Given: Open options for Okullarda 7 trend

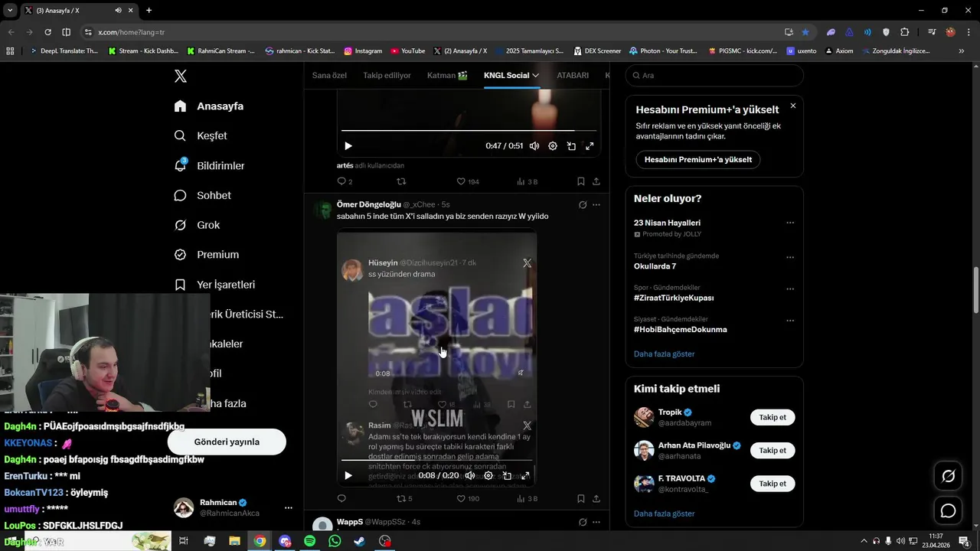Looking at the screenshot, I should (x=790, y=257).
